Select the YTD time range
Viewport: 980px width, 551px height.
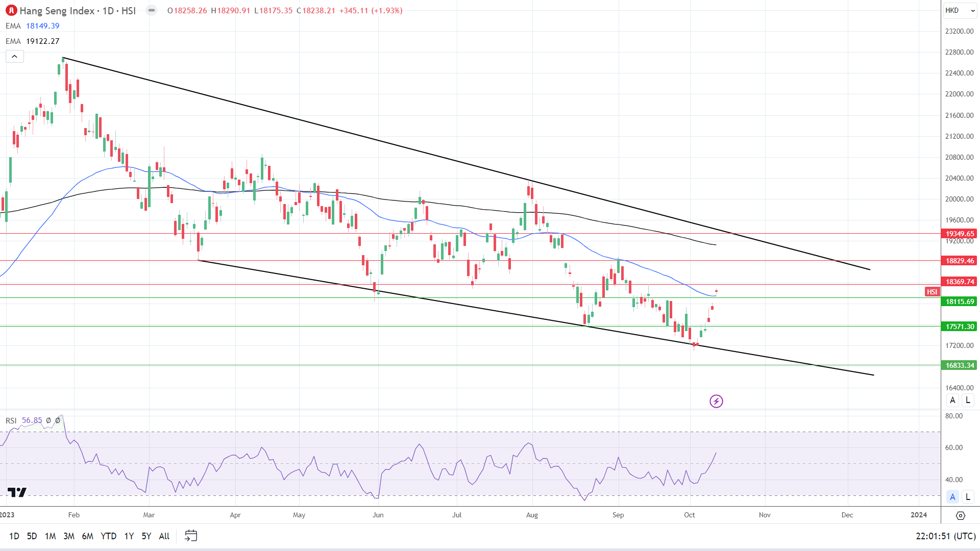(x=109, y=536)
